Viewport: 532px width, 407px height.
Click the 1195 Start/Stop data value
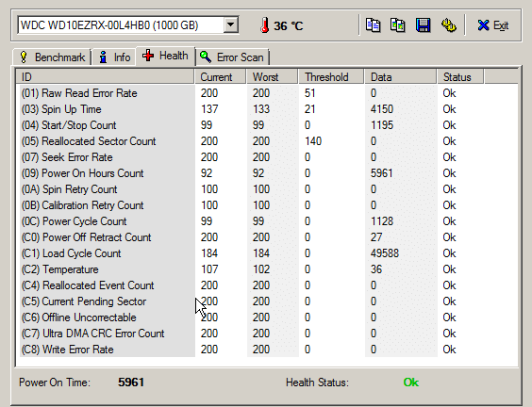tap(382, 125)
